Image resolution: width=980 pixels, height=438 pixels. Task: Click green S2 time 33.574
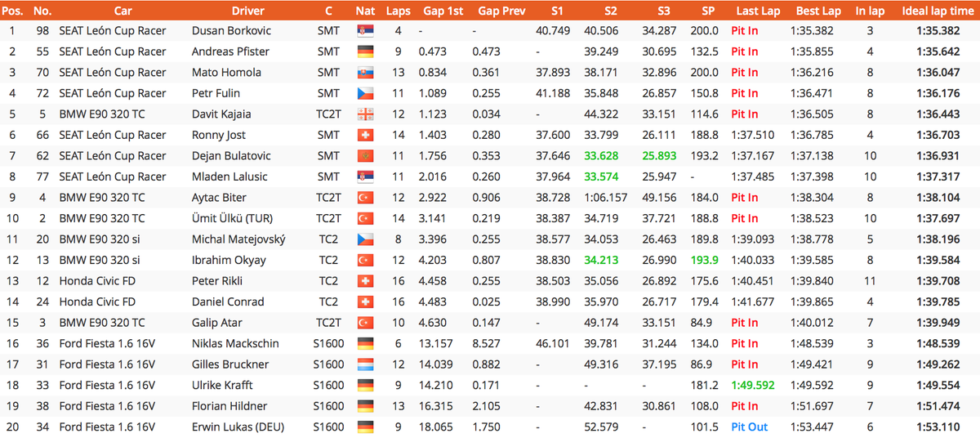[x=600, y=177]
